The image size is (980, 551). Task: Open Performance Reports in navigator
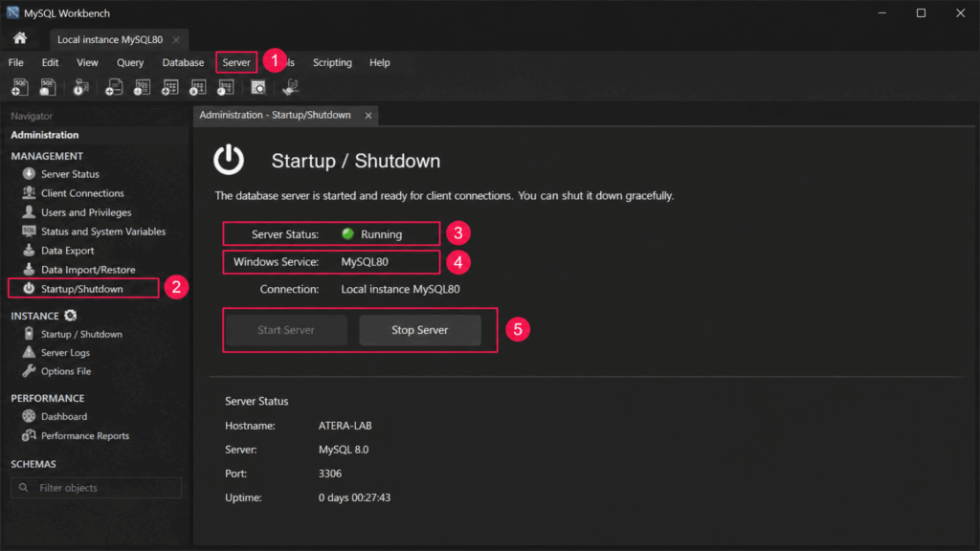[85, 435]
